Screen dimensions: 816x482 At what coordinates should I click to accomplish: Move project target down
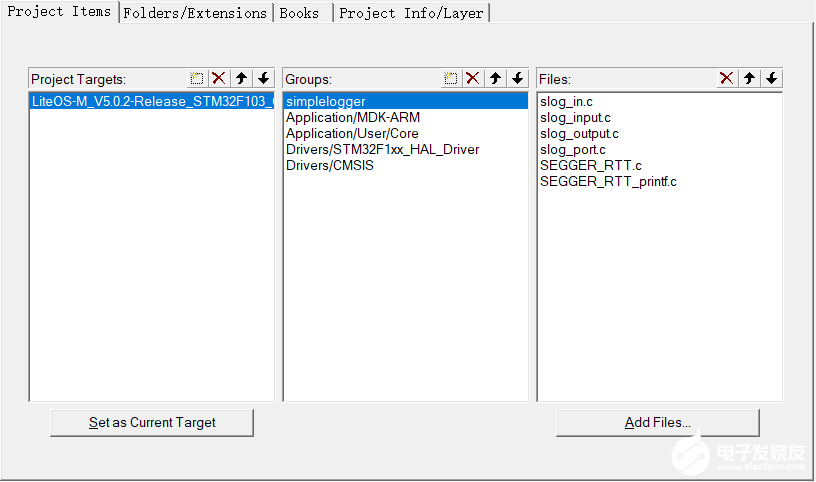[x=264, y=79]
